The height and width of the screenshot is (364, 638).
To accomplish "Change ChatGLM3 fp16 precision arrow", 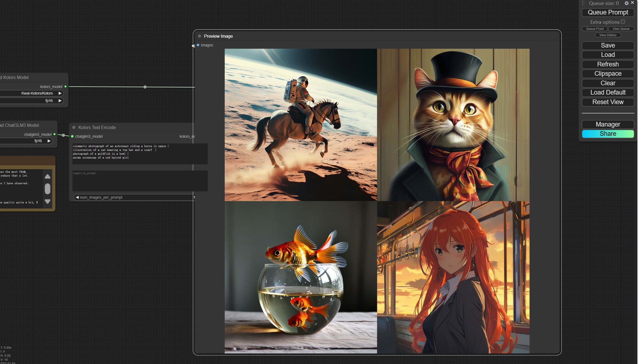I will [x=49, y=141].
